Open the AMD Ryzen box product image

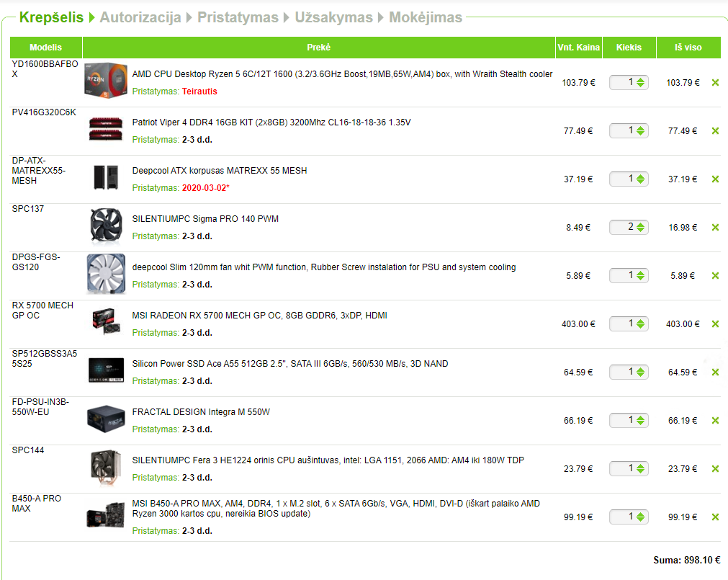coord(106,80)
